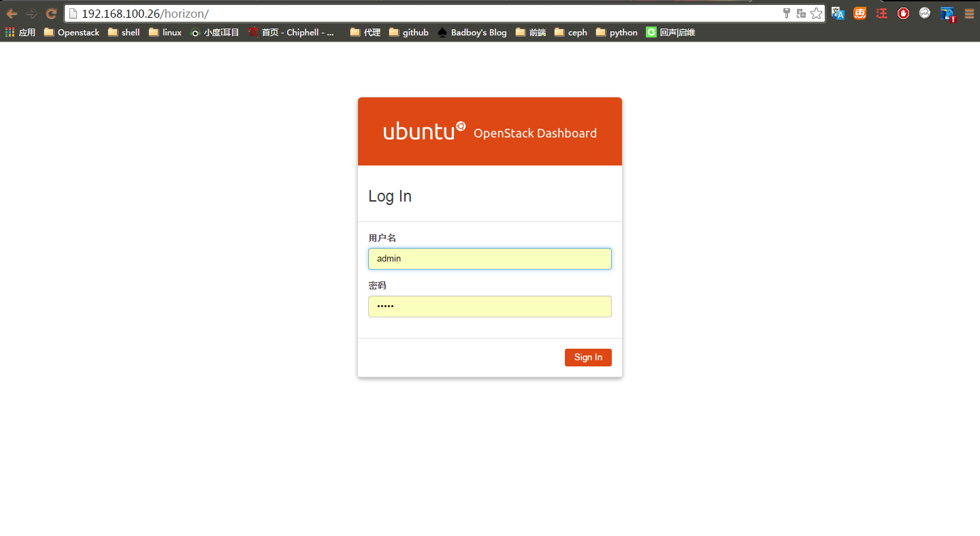Viewport: 980px width, 536px height.
Task: Bookmark this page with the star
Action: point(816,14)
